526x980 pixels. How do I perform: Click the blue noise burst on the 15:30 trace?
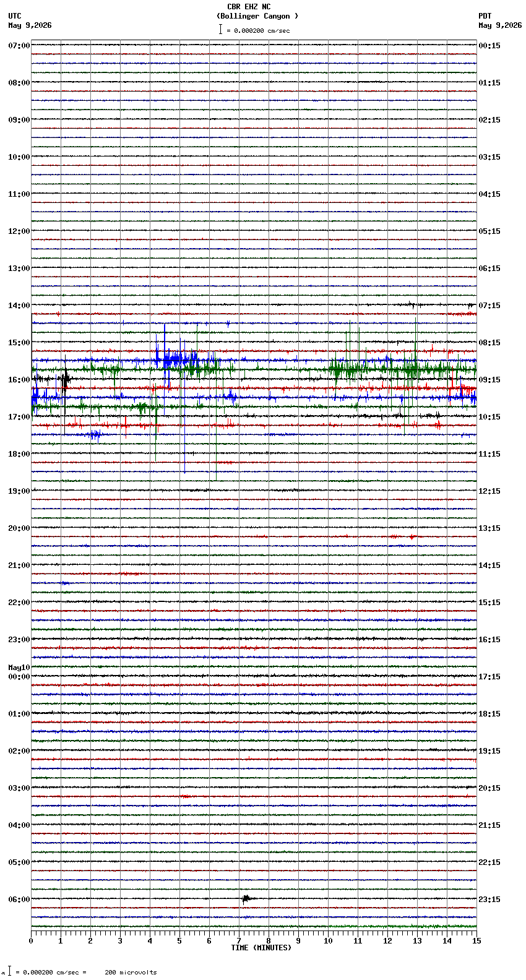coord(178,359)
